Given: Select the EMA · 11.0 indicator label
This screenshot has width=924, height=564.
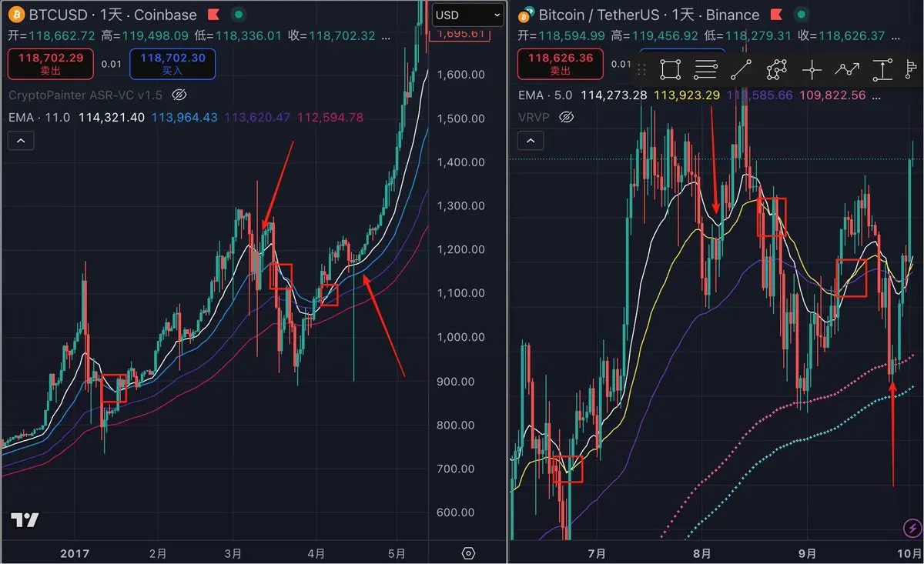Looking at the screenshot, I should tap(39, 117).
